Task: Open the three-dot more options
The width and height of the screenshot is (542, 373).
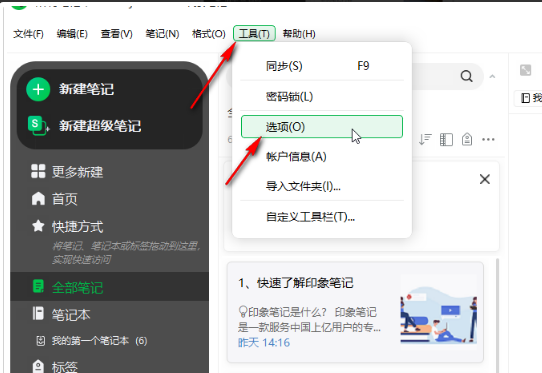Action: (x=488, y=140)
